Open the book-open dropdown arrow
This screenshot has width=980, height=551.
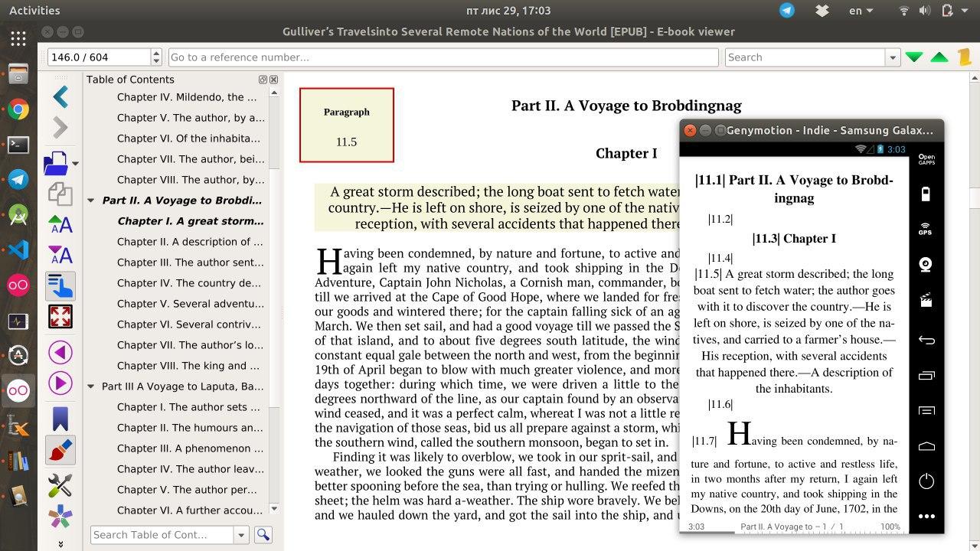(75, 164)
